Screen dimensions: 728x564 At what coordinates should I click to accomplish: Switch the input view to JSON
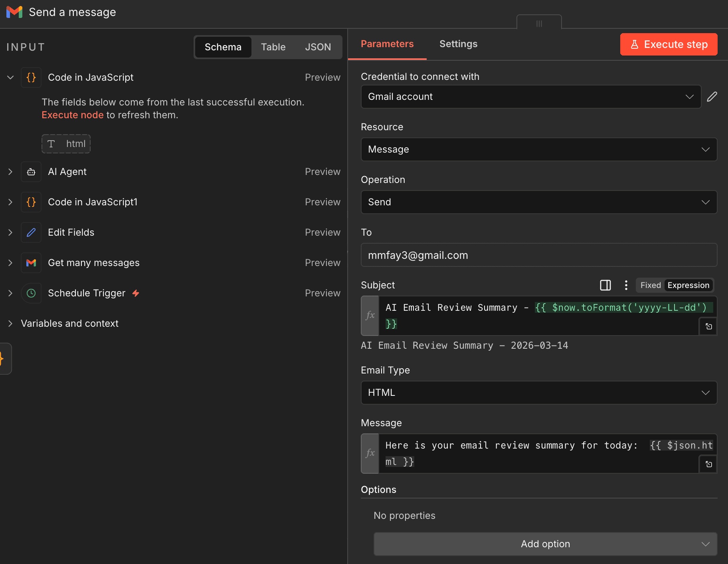[318, 47]
